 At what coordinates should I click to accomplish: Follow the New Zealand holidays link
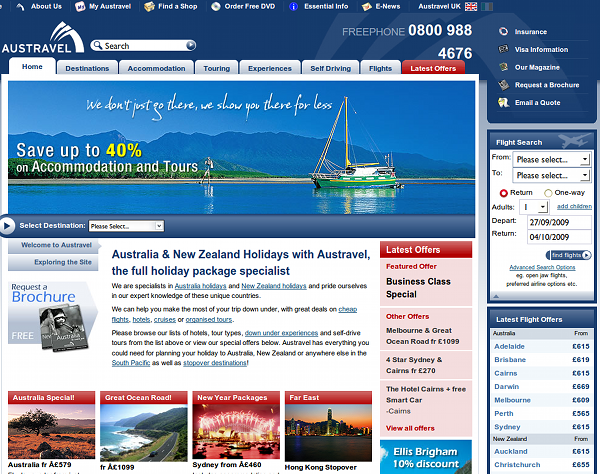pos(274,286)
